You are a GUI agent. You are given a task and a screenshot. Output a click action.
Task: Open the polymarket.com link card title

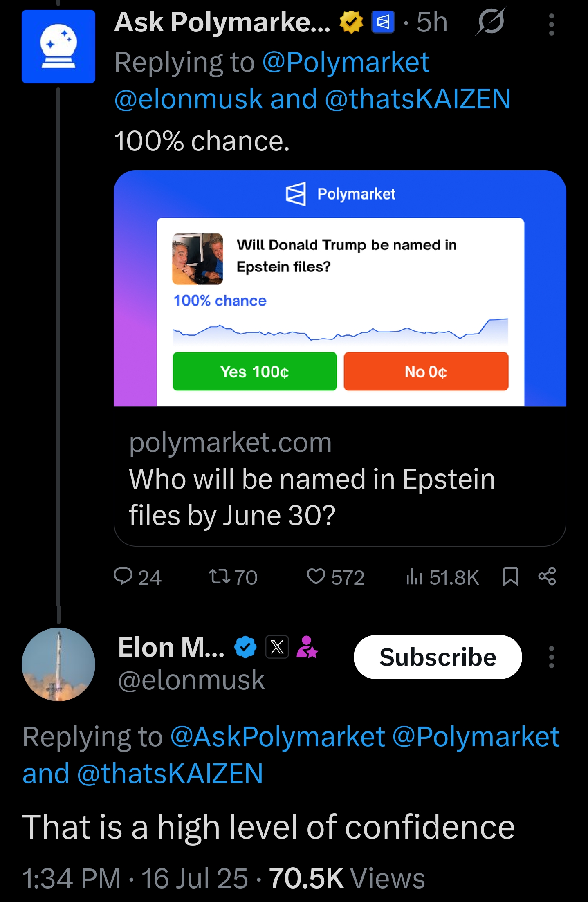point(312,497)
